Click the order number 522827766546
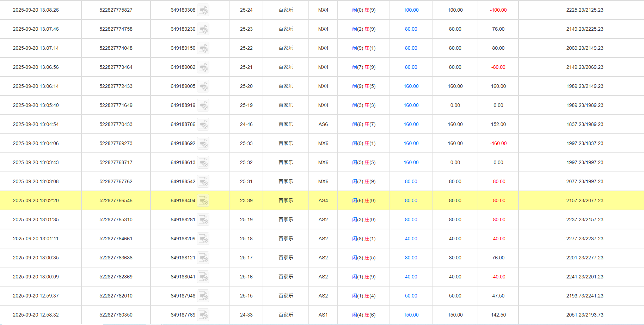Screen dimensions: 644x325 click(x=116, y=200)
